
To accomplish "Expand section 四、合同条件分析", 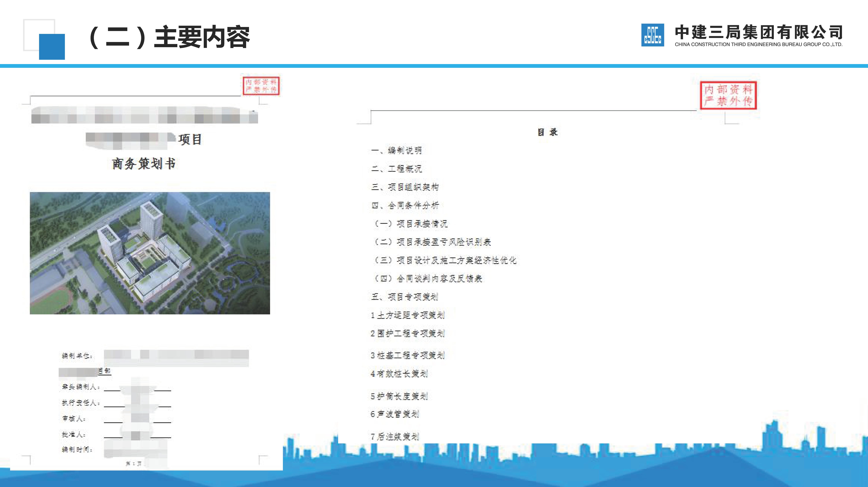I will click(405, 205).
